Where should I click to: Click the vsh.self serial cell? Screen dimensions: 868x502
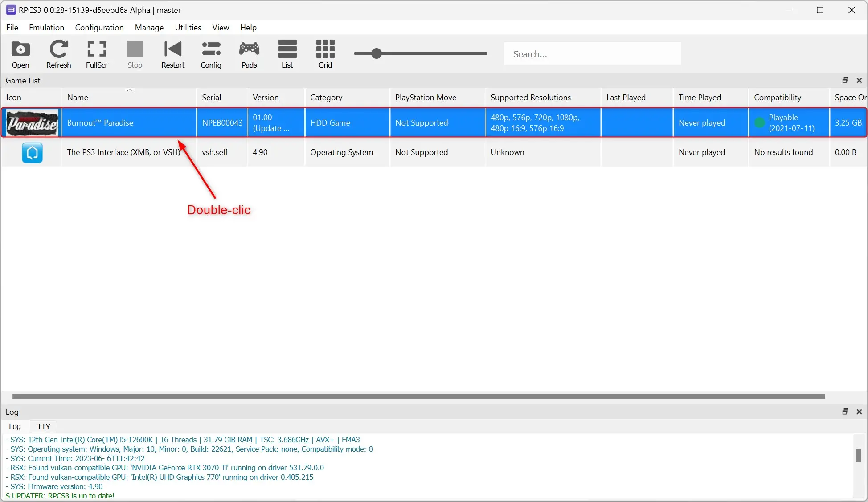click(222, 152)
